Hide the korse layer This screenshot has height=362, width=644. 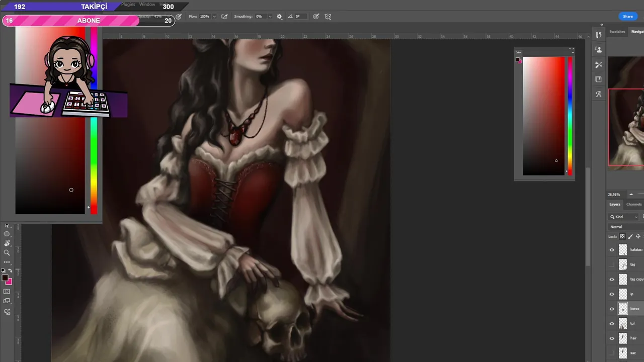612,309
